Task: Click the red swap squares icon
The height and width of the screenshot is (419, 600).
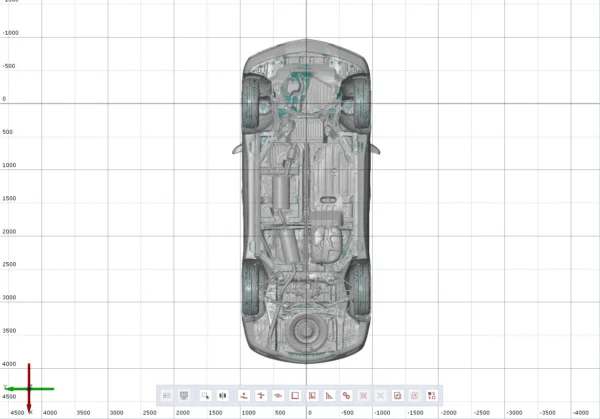Action: coord(432,395)
